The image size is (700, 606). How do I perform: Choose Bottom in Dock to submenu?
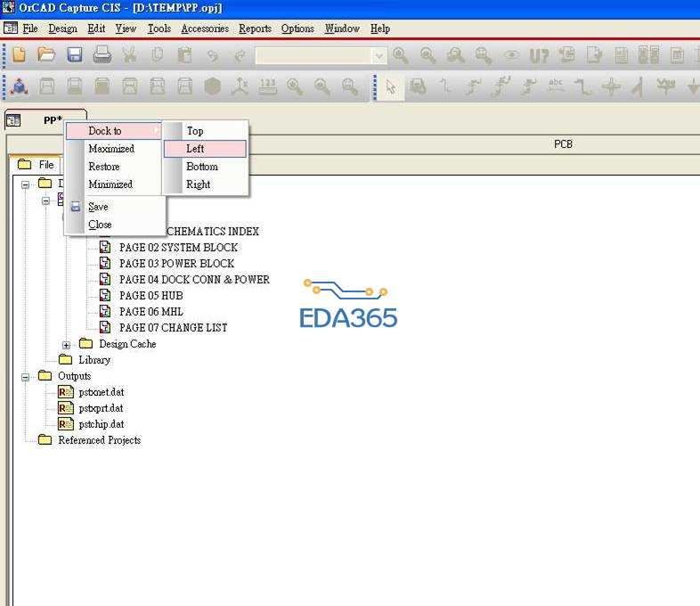(x=205, y=167)
